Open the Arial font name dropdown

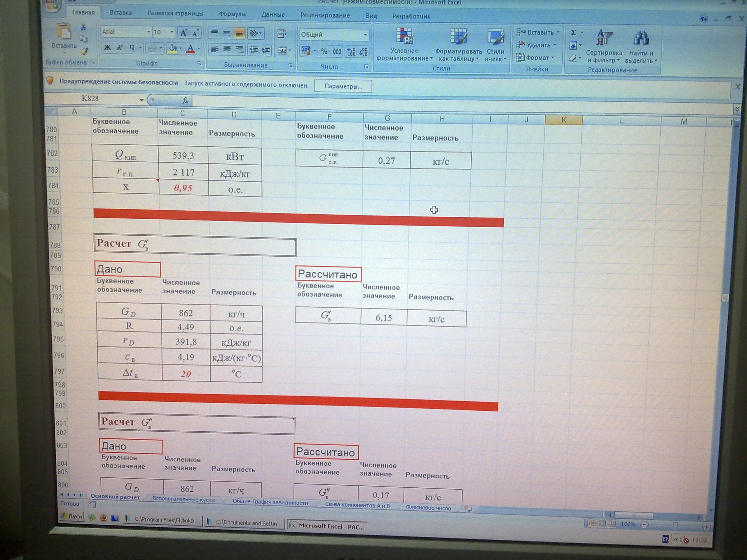pyautogui.click(x=148, y=32)
